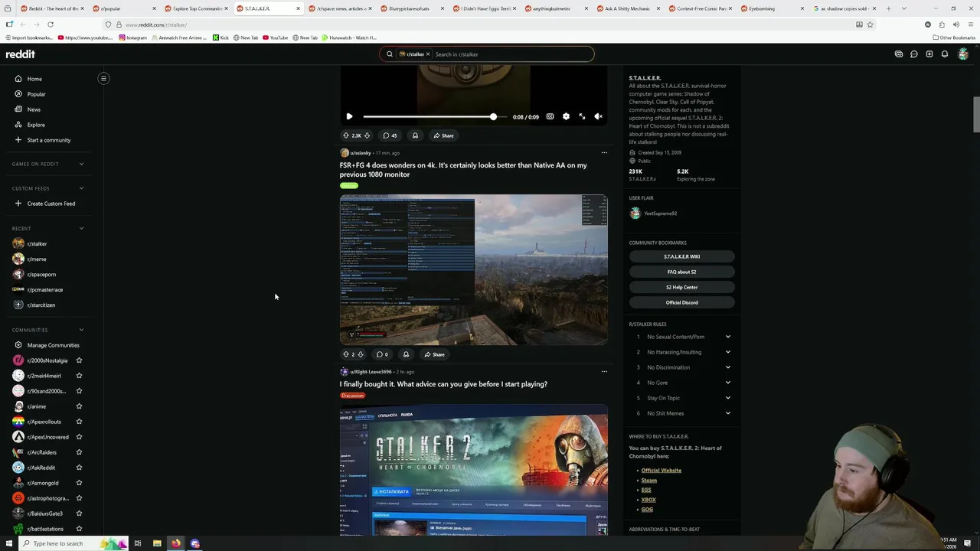Give award on the 2.3K-vote post
980x551 pixels.
(415, 135)
